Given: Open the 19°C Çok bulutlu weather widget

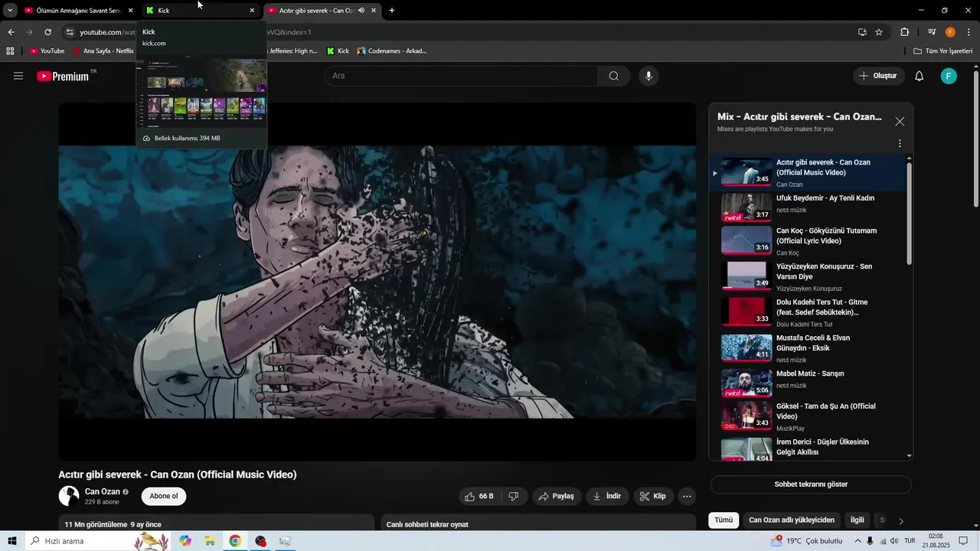Looking at the screenshot, I should pyautogui.click(x=806, y=541).
